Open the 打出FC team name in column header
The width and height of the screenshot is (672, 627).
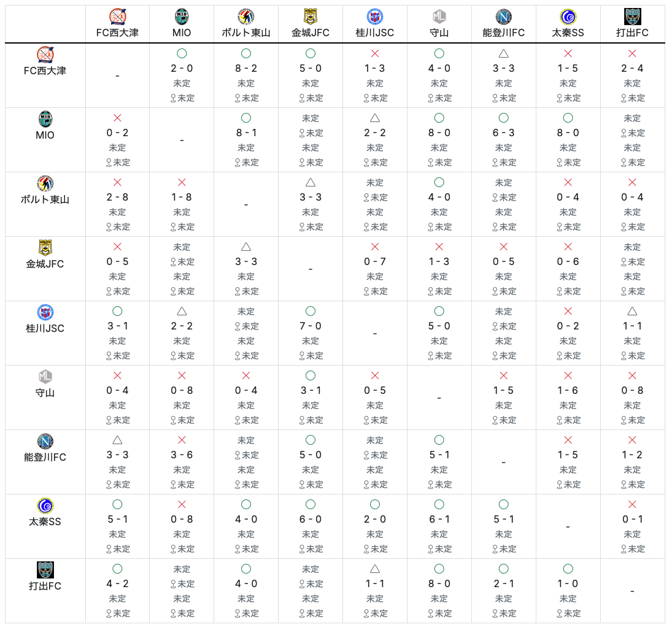[x=633, y=33]
